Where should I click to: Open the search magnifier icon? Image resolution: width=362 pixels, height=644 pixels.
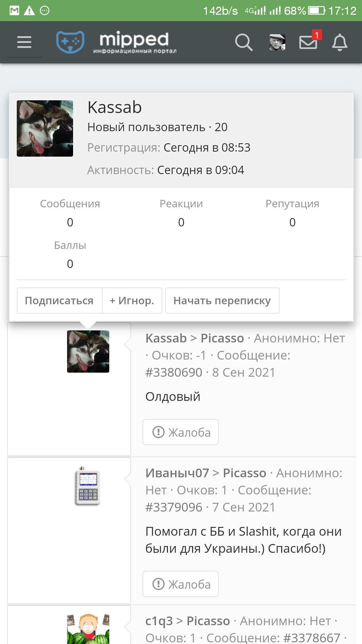point(244,42)
